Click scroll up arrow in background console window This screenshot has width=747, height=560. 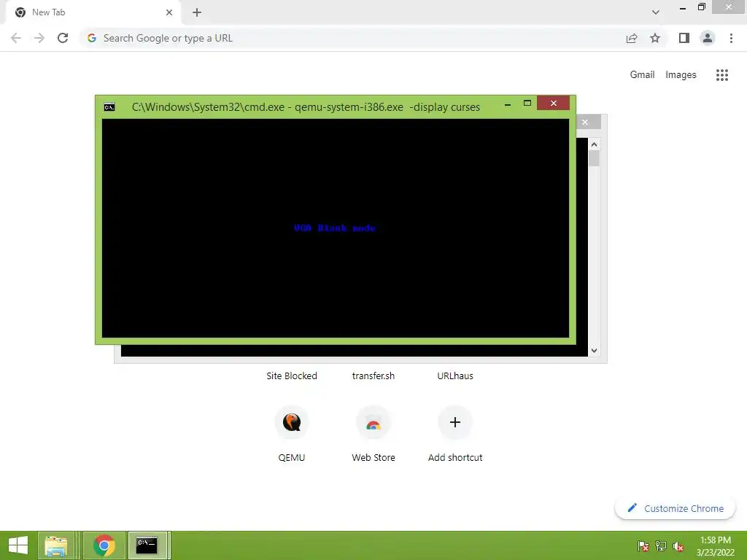click(594, 144)
